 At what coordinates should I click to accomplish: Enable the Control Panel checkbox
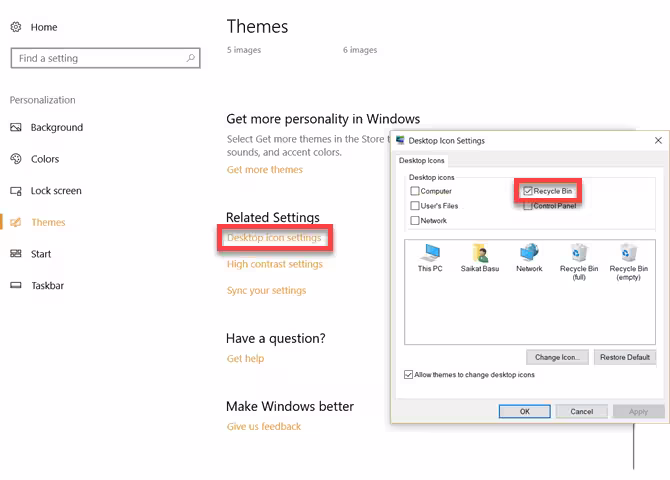click(528, 206)
